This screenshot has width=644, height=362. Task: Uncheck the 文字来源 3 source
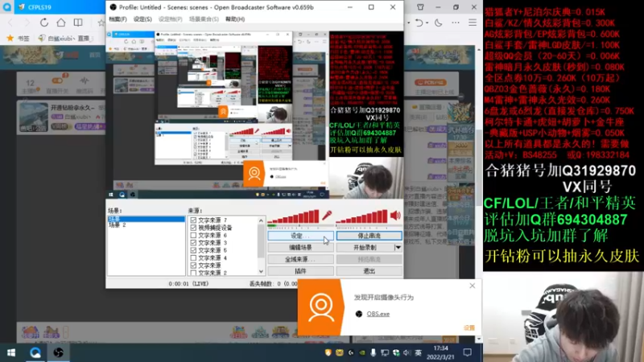tap(193, 243)
